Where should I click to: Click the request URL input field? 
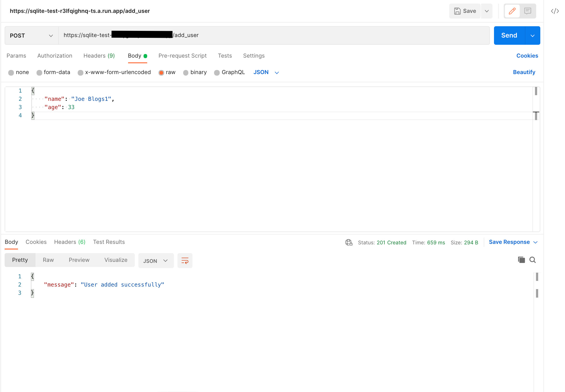[x=274, y=35]
